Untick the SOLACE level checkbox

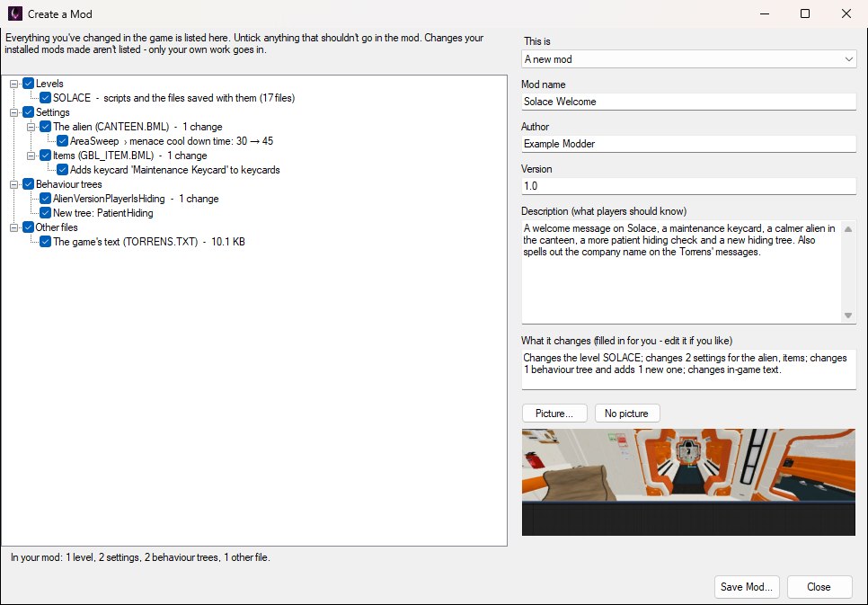(x=46, y=98)
